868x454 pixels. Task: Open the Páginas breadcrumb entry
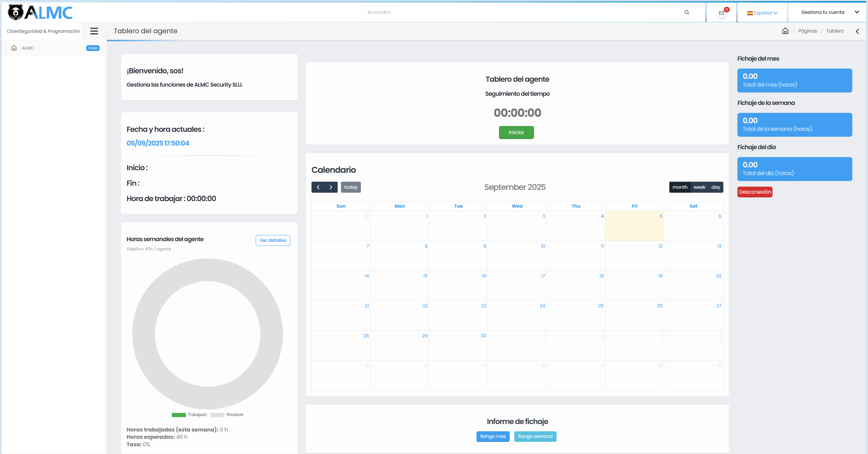click(808, 31)
